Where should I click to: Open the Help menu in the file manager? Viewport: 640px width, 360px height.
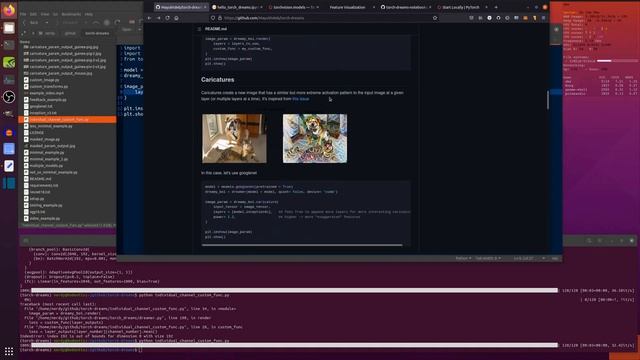tap(89, 14)
